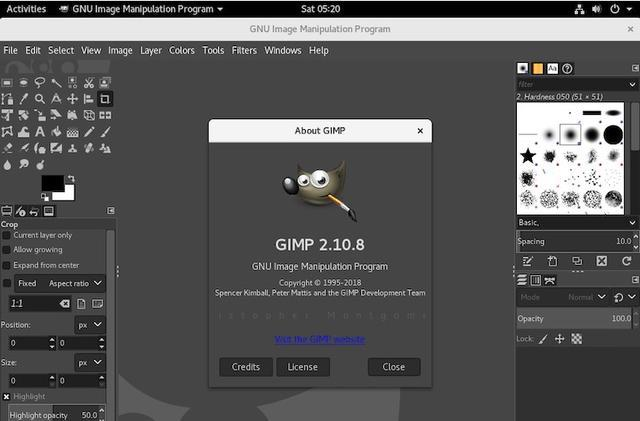The height and width of the screenshot is (421, 640).
Task: Select the Blur/Sharpen droplet tool
Action: [x=7, y=165]
